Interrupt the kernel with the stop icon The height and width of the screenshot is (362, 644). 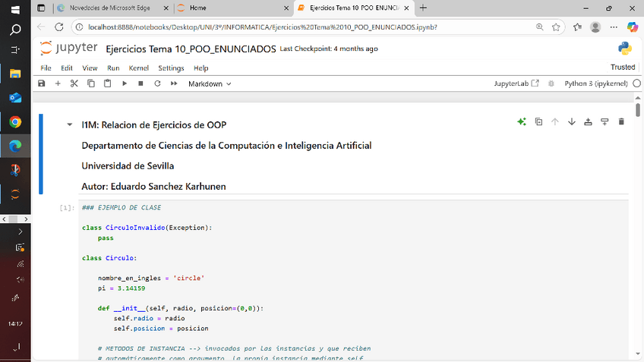tap(140, 83)
